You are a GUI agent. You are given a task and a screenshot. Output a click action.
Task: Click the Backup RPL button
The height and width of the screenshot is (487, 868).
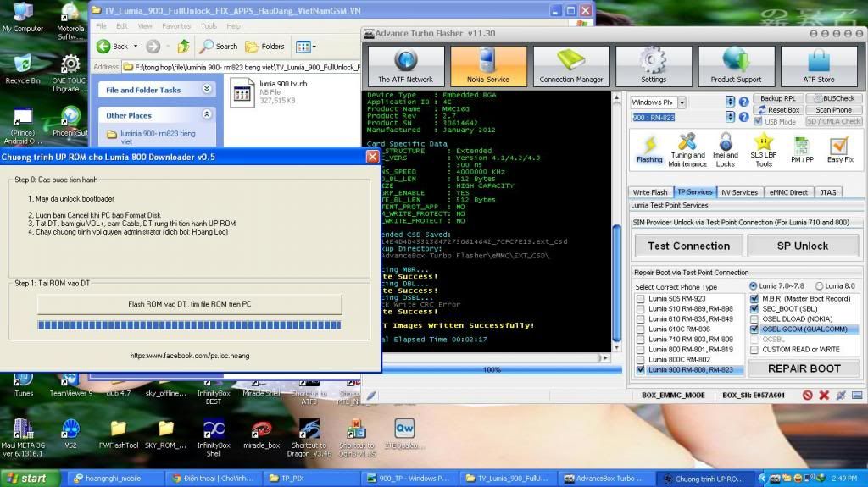coord(777,98)
